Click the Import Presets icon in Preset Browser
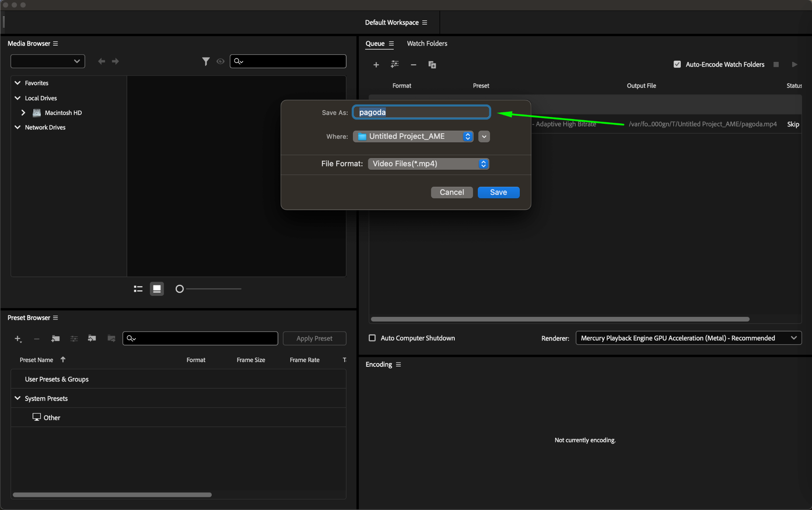The height and width of the screenshot is (510, 812). click(x=92, y=338)
